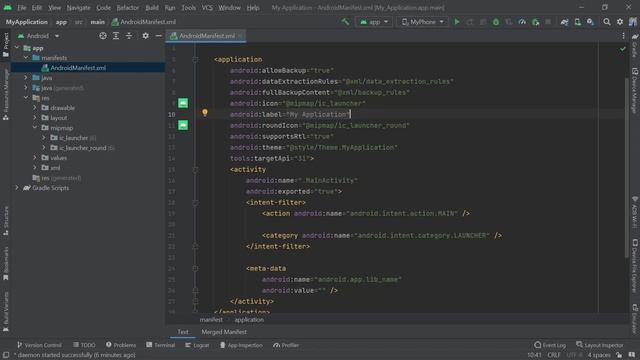Click the ic_launcher gutter icon preview

pos(183,103)
